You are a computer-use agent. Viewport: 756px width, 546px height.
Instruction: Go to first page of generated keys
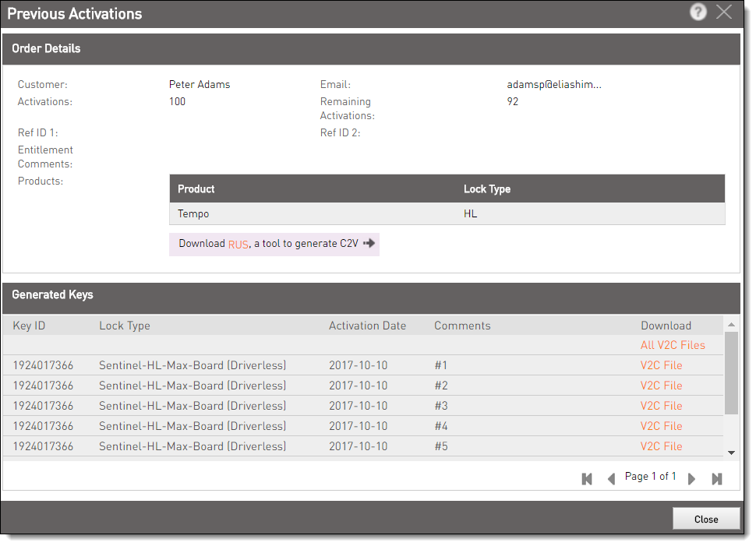[587, 478]
